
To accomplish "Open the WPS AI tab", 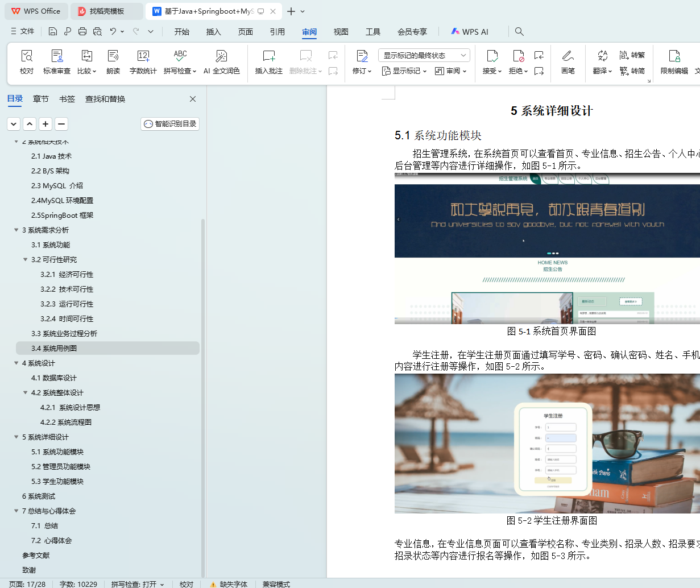I will tap(470, 32).
